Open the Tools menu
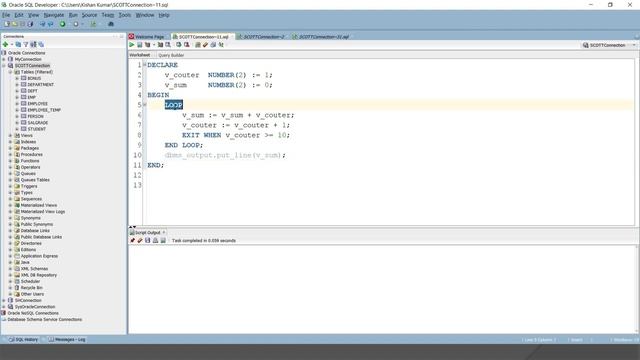Image resolution: width=640 pixels, height=360 pixels. [x=125, y=15]
